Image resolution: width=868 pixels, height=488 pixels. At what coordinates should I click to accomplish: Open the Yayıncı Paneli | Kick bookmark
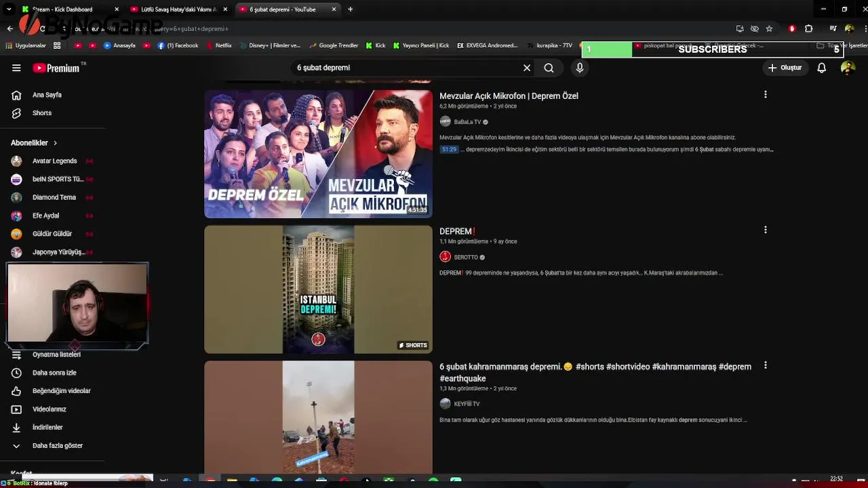tap(420, 45)
